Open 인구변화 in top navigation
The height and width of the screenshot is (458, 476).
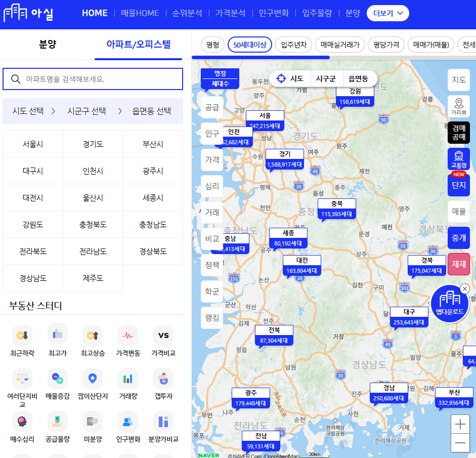(x=274, y=13)
